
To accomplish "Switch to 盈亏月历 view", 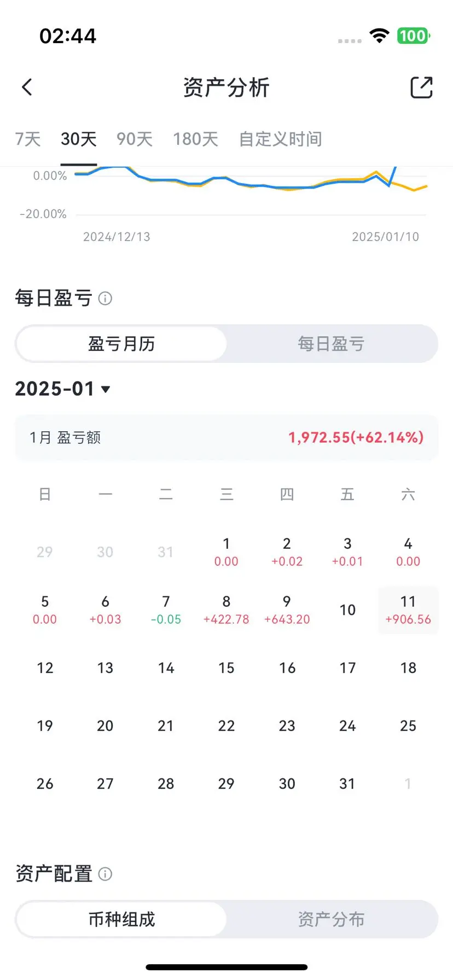I will (121, 344).
